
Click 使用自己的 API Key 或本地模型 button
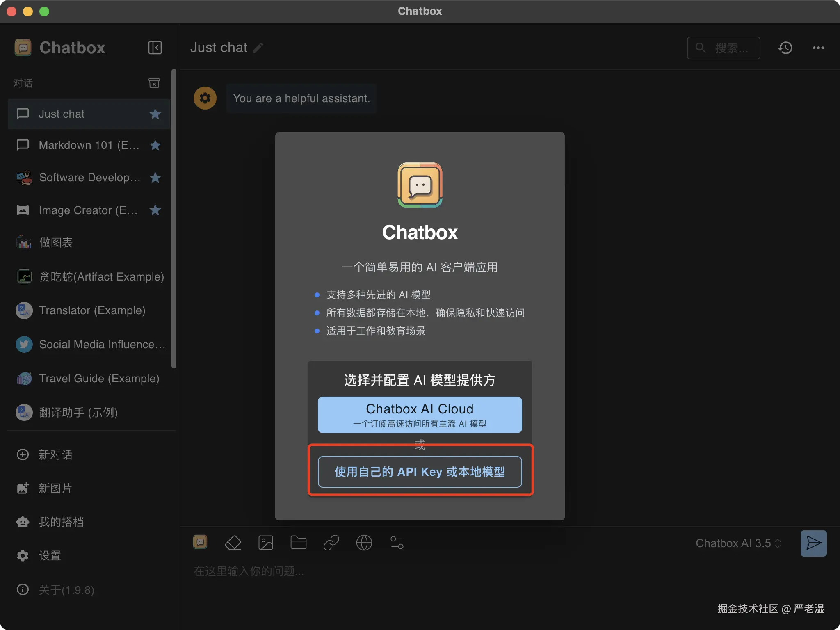(420, 472)
